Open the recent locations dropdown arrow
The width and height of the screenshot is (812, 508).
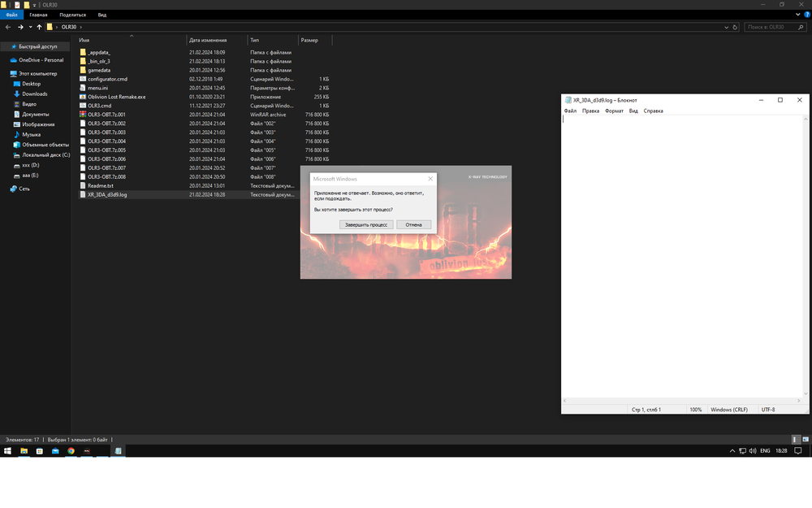[30, 27]
